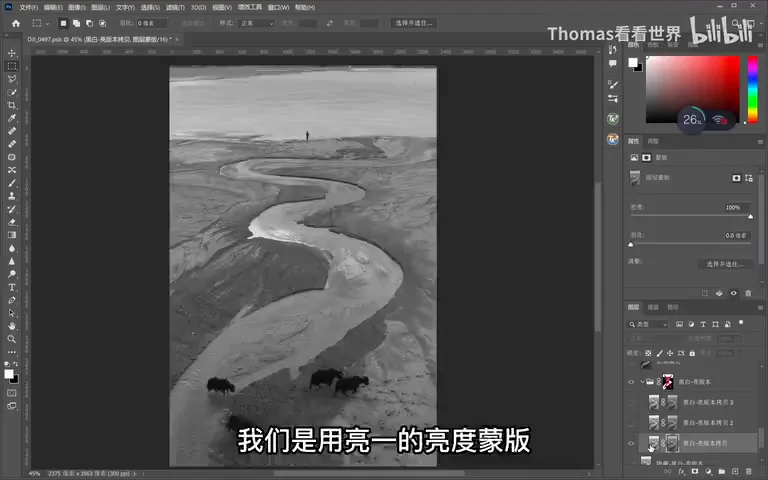
Task: Select the Move tool
Action: coord(12,53)
